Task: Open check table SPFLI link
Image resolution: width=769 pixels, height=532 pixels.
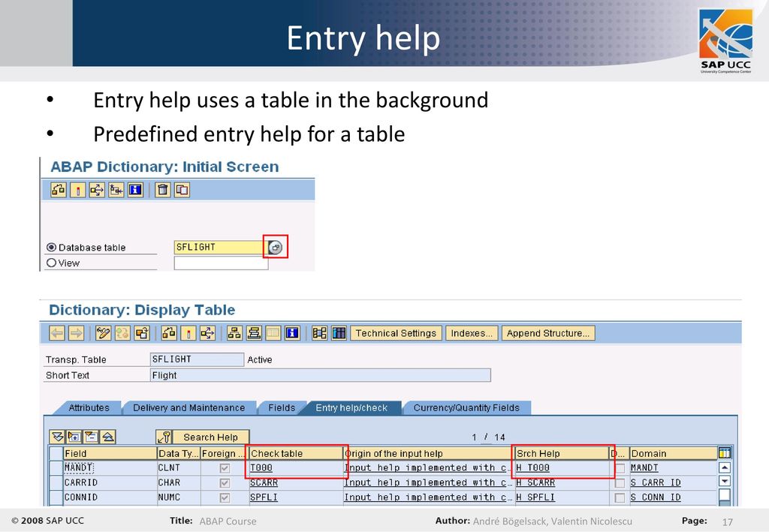Action: coord(264,497)
